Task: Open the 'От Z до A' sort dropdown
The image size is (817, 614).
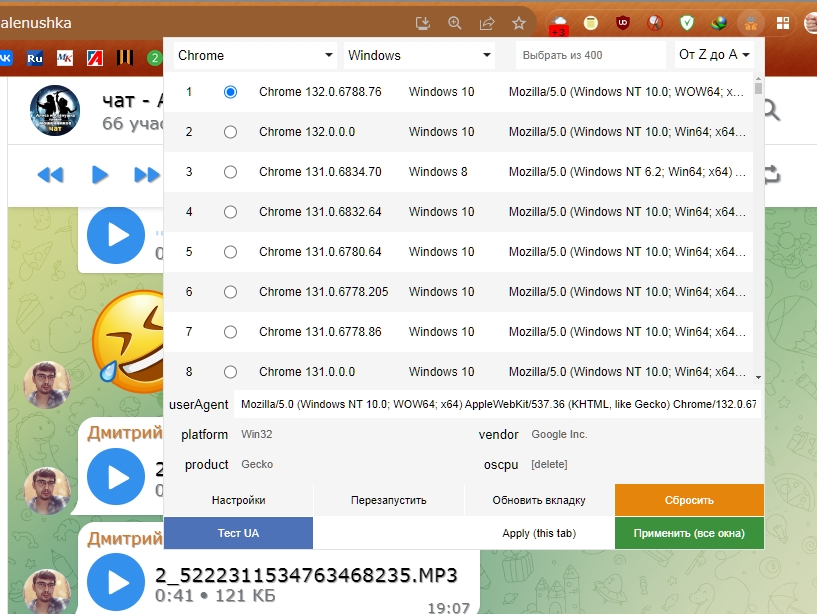Action: (x=714, y=55)
